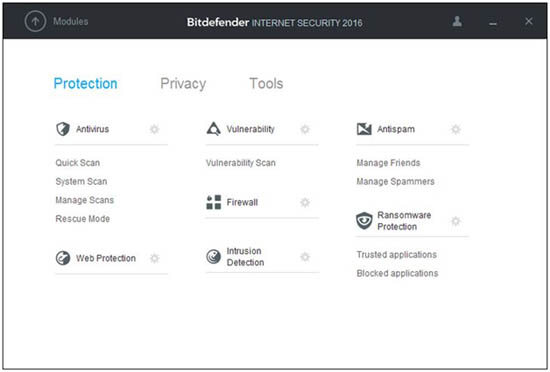The width and height of the screenshot is (550, 372).
Task: Open Manage Friends list
Action: click(388, 163)
